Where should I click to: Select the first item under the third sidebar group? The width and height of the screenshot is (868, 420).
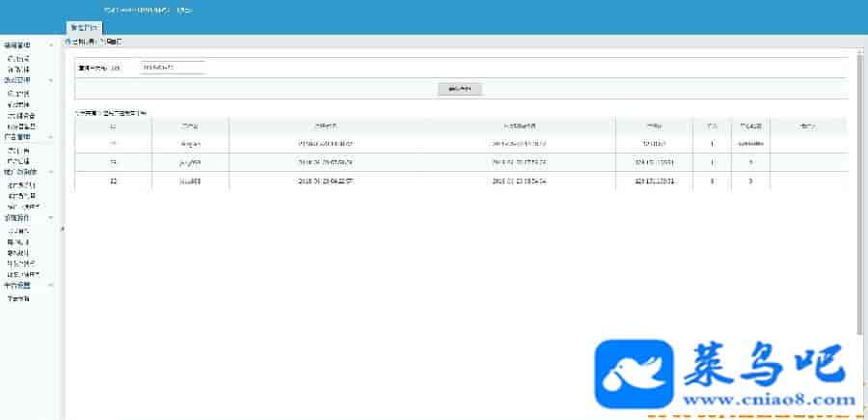click(x=19, y=151)
